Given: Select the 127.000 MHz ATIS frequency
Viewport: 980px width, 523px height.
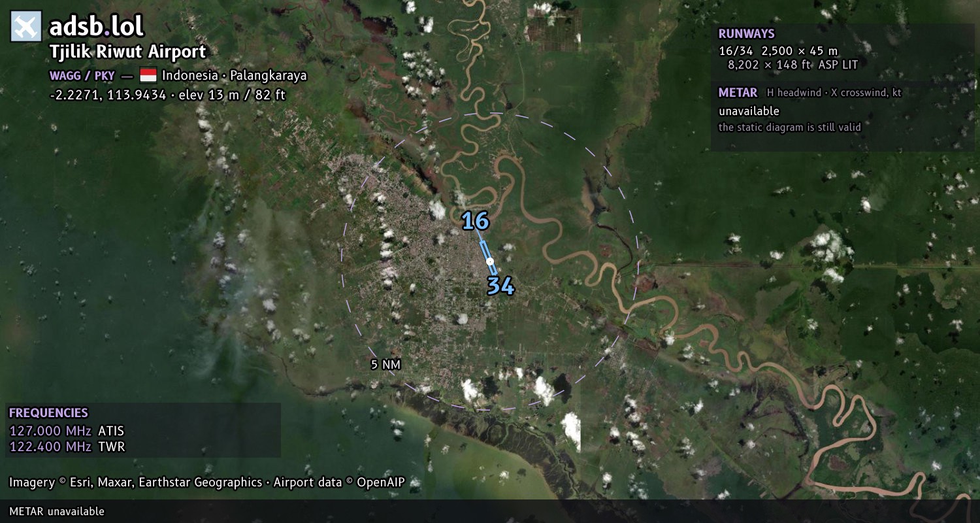Looking at the screenshot, I should coord(67,431).
